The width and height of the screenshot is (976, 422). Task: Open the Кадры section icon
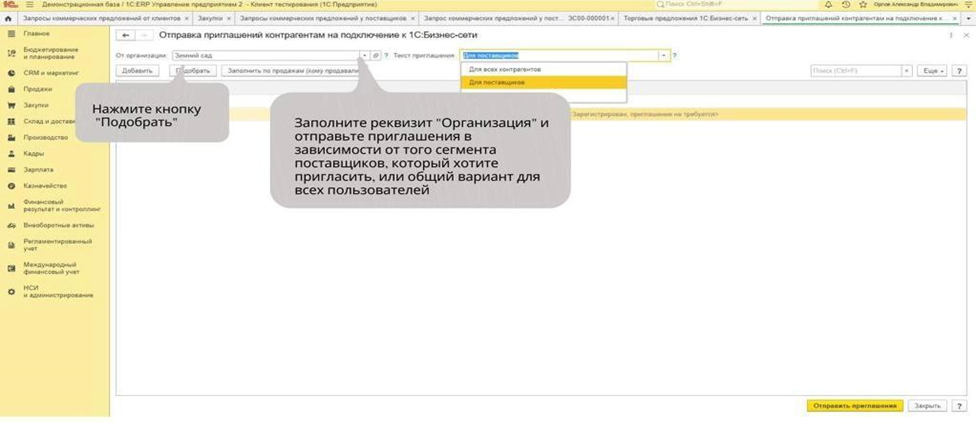pos(11,154)
